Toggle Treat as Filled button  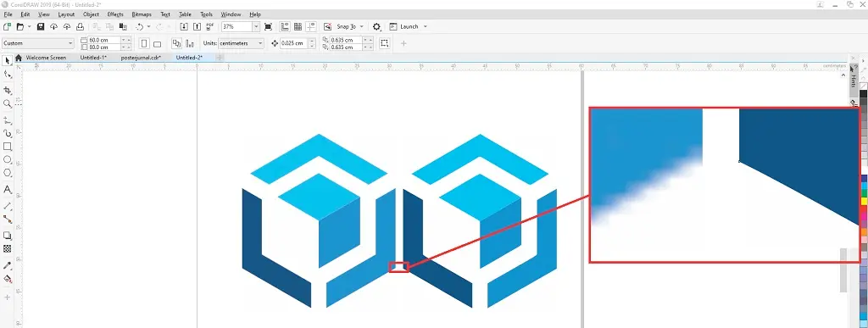coord(385,43)
